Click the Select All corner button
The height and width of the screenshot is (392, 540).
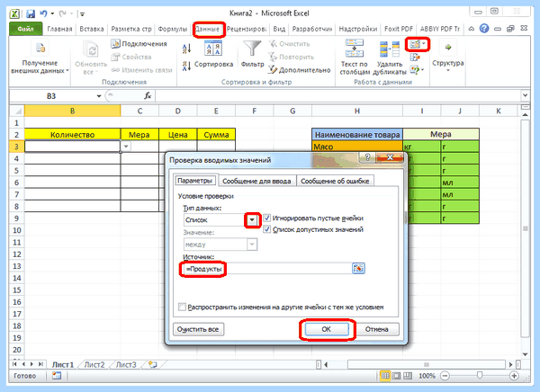16,111
